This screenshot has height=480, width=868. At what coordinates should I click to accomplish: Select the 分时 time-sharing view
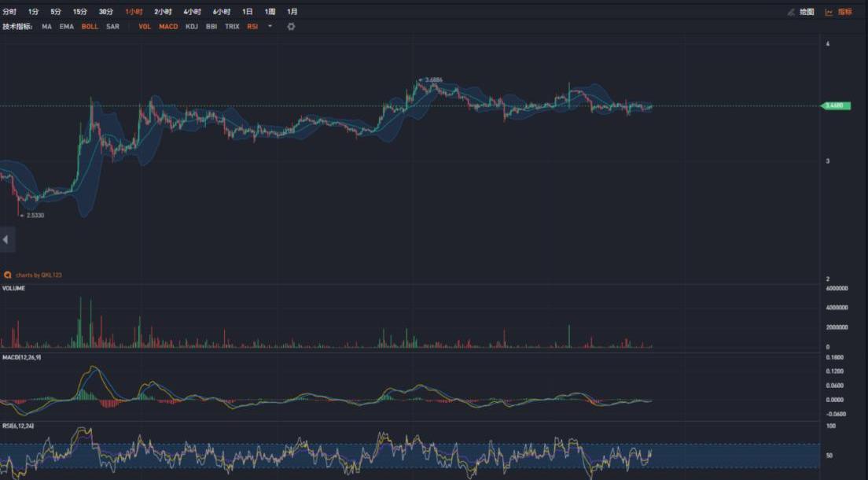tap(9, 12)
